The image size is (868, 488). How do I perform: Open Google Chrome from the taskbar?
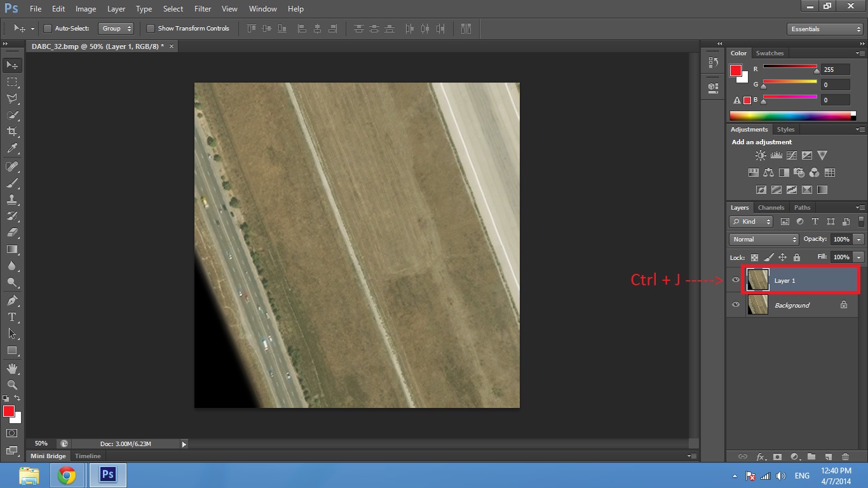point(67,475)
